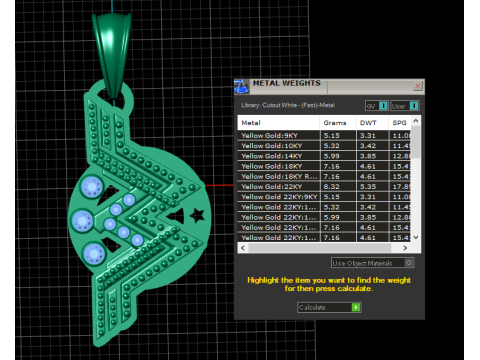The image size is (480, 360).
Task: Click the vertical scrollbar thumb of the table
Action: [416, 142]
